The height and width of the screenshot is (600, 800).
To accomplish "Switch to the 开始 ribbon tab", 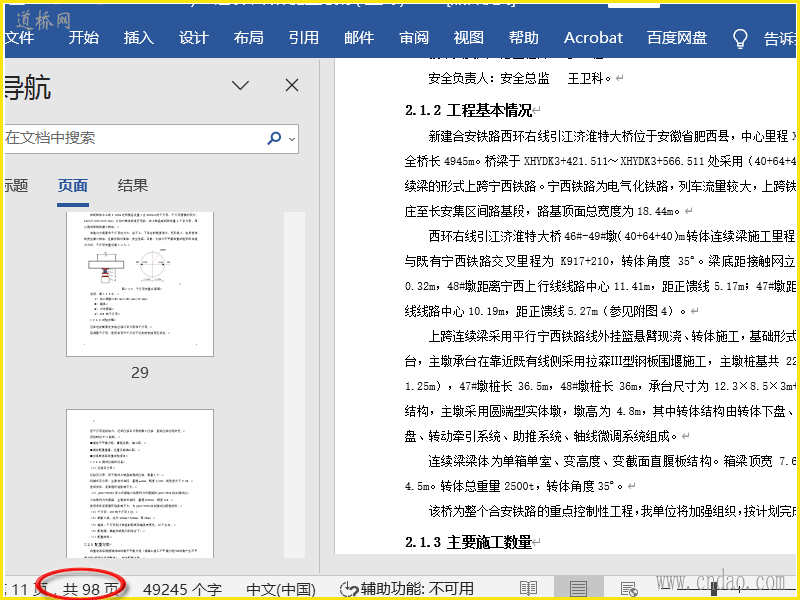I will coord(84,38).
